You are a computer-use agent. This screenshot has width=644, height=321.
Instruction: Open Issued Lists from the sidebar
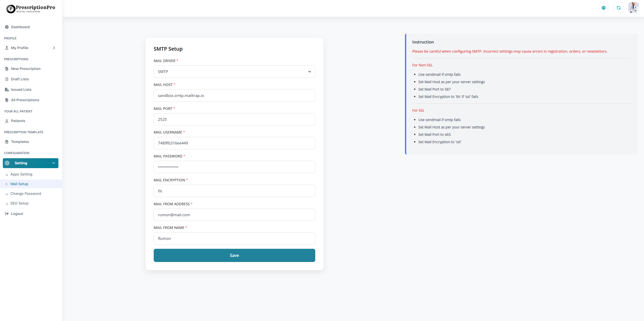[7, 89]
